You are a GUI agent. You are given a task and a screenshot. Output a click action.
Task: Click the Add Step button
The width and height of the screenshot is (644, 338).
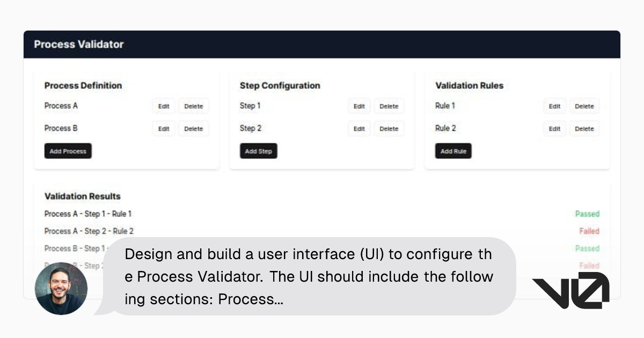point(258,151)
